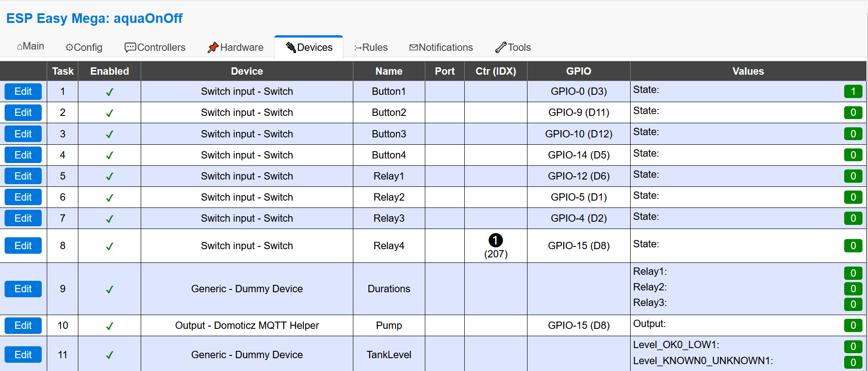Click the enabled checkmark for TankLevel
This screenshot has height=371, width=868.
[x=110, y=355]
